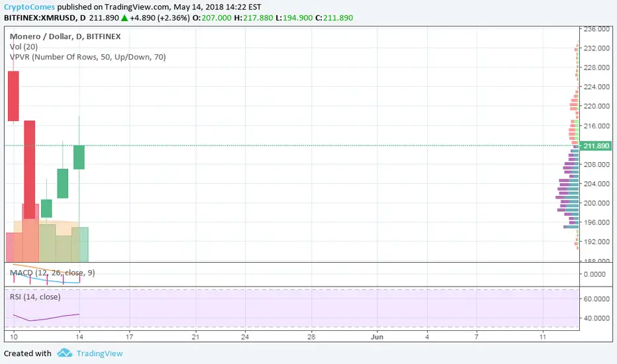Click the 7 date label on time axis
The height and width of the screenshot is (364, 617).
tap(477, 336)
